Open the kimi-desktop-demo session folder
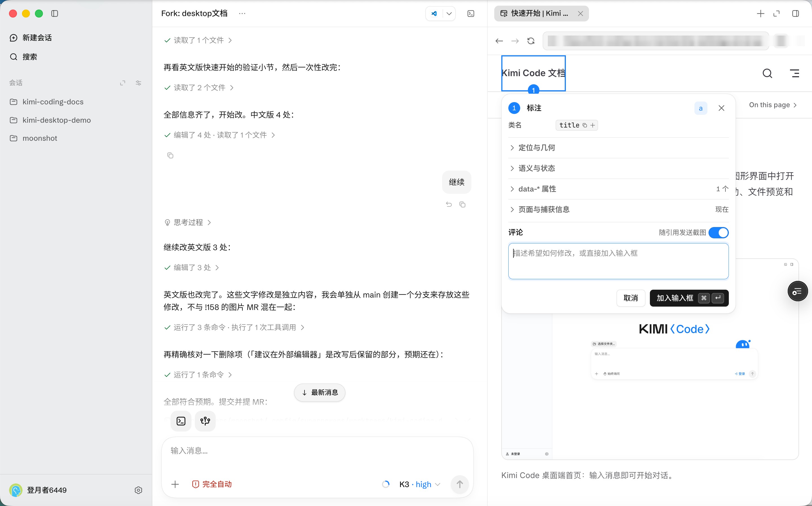This screenshot has width=812, height=506. 50,120
